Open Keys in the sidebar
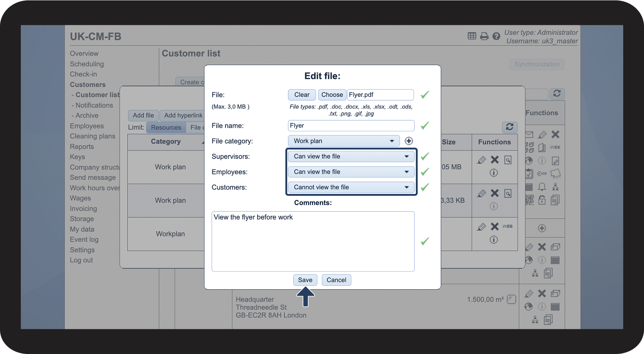 (77, 157)
